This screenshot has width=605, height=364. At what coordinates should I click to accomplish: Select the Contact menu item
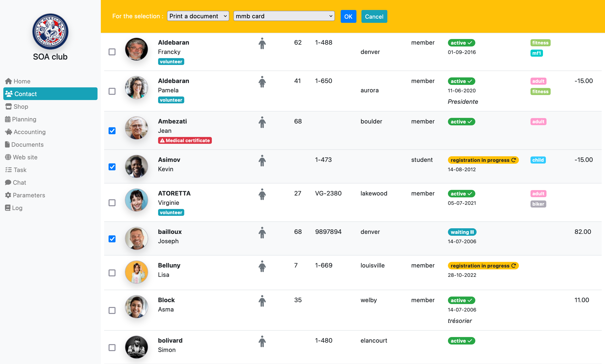[50, 94]
